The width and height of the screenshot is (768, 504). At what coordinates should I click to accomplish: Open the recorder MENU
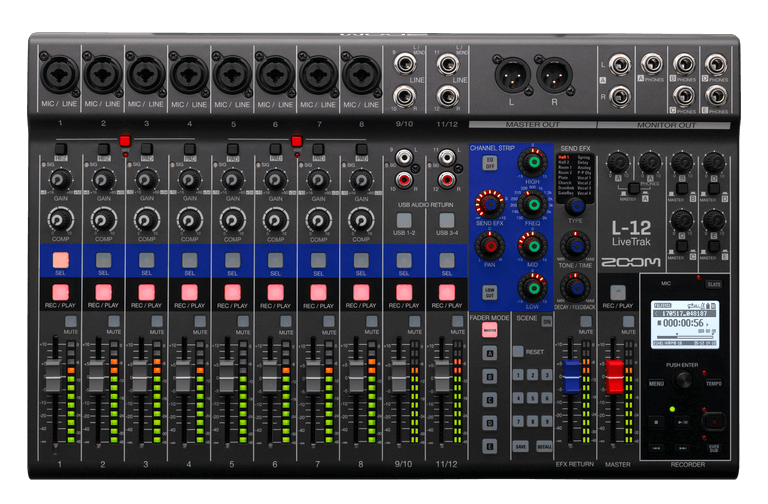coord(656,382)
